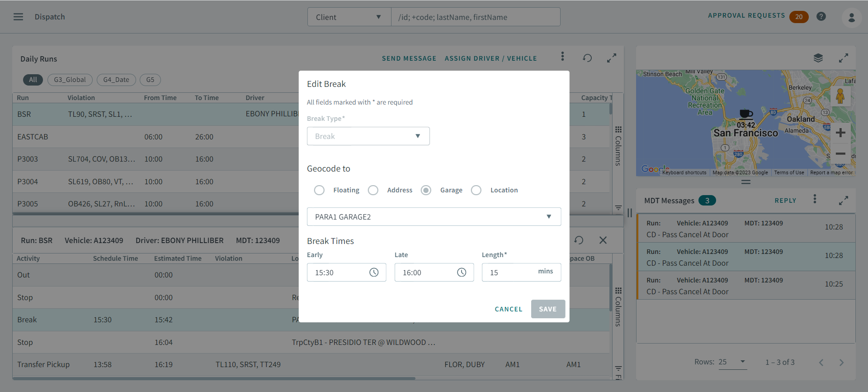This screenshot has width=868, height=392.
Task: Open the user account avatar
Action: [x=851, y=18]
